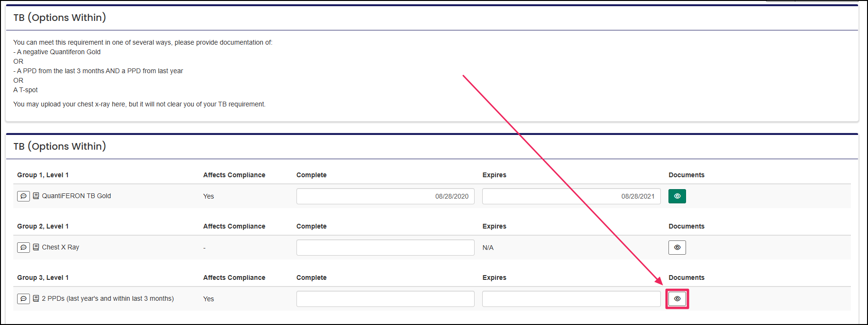This screenshot has height=325, width=868.
Task: Click the 'A T-spot' instruction line
Action: (26, 90)
